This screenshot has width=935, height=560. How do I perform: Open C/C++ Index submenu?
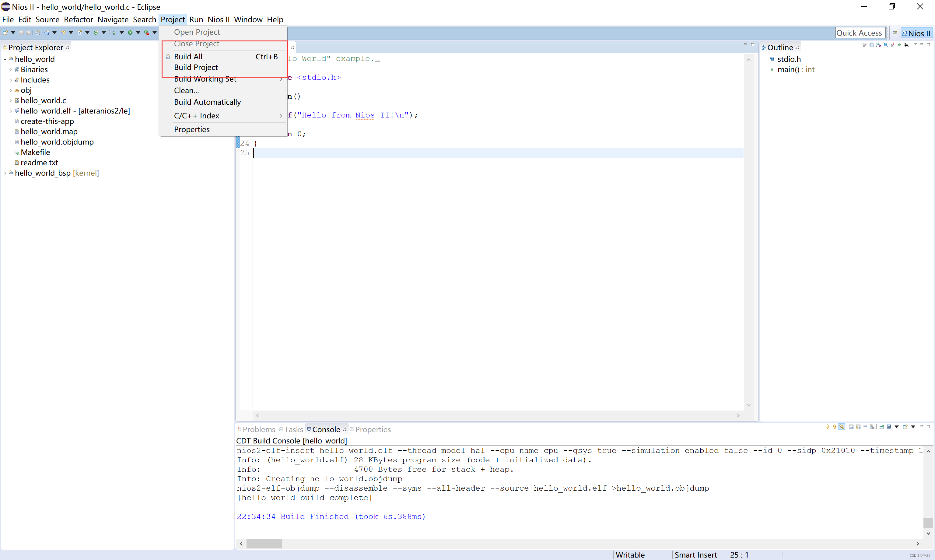pyautogui.click(x=222, y=116)
